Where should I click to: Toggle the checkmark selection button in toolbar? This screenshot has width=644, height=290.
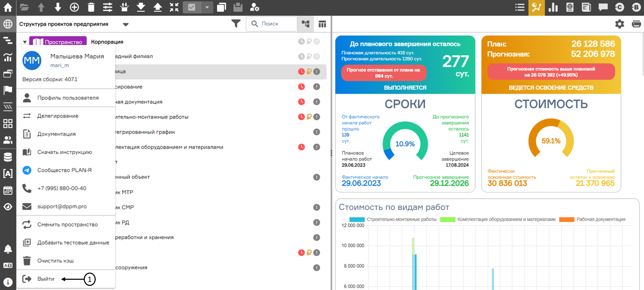[x=192, y=7]
